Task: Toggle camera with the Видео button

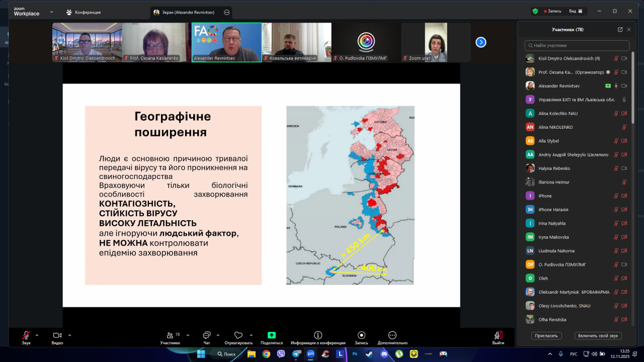Action: (57, 335)
